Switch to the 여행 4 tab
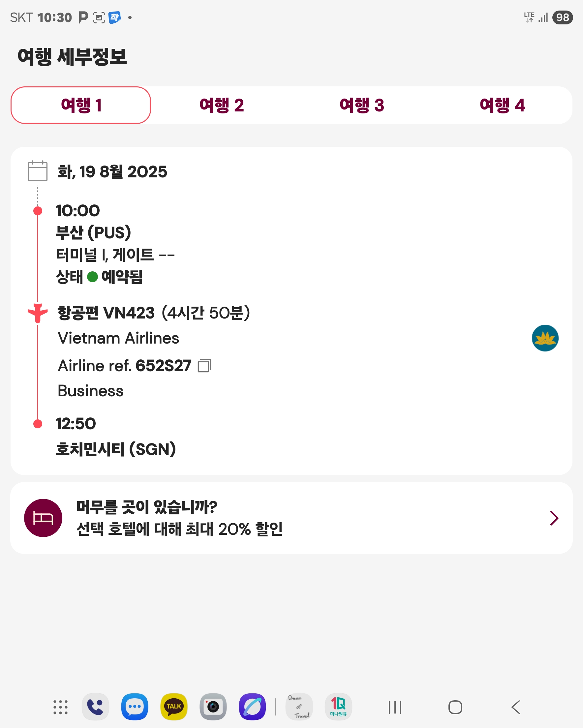This screenshot has width=583, height=728. coord(502,106)
